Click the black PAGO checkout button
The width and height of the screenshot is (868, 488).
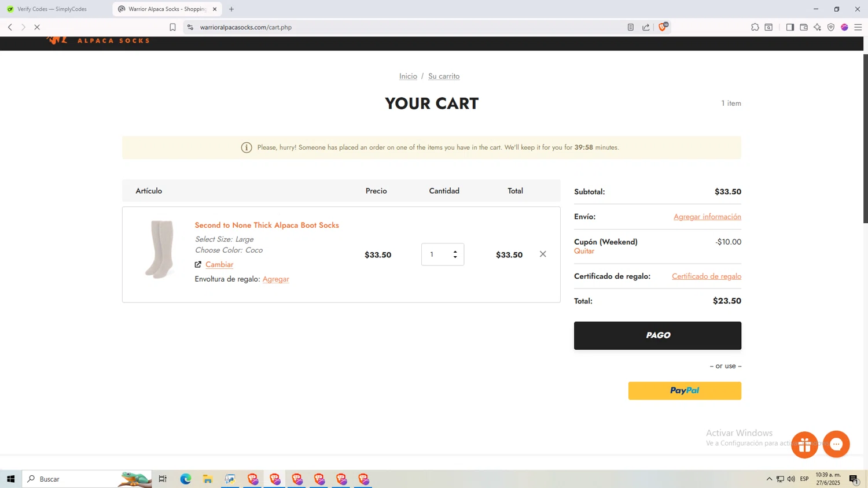click(657, 335)
